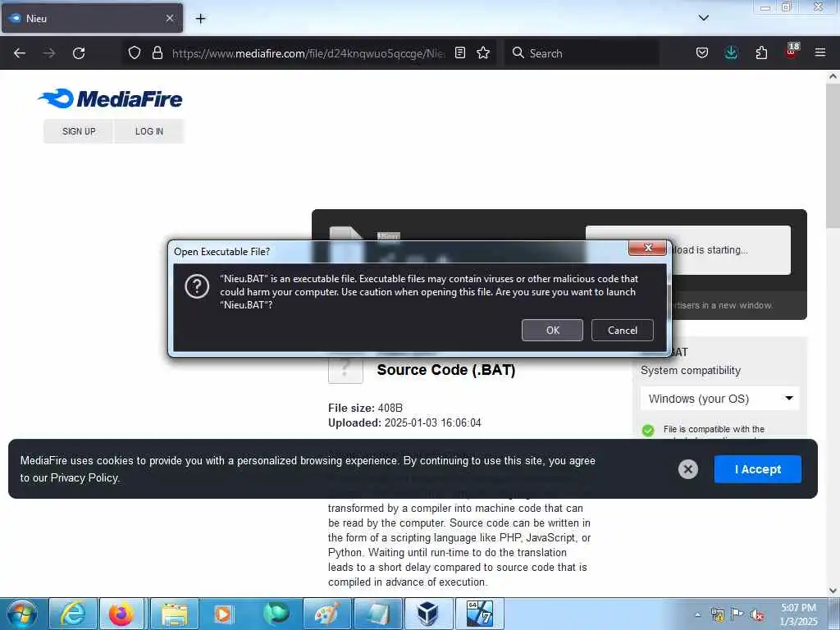Viewport: 840px width, 630px height.
Task: Click the MediaFire logo
Action: [x=111, y=98]
